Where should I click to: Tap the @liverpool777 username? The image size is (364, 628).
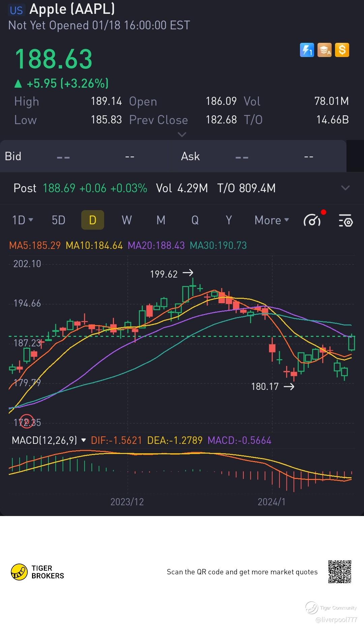tap(336, 619)
